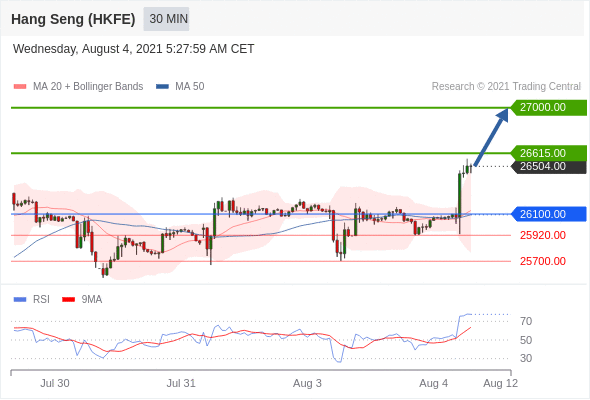The height and width of the screenshot is (400, 590).
Task: Click the 26615.00 resistance price tag
Action: coord(549,153)
